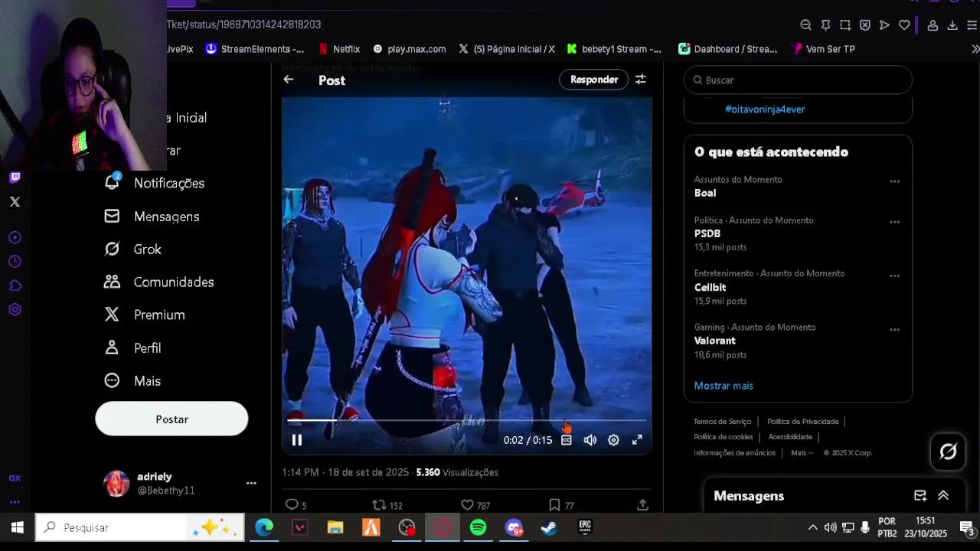Open Dashboard / Strea... bookmark
980x551 pixels.
728,49
